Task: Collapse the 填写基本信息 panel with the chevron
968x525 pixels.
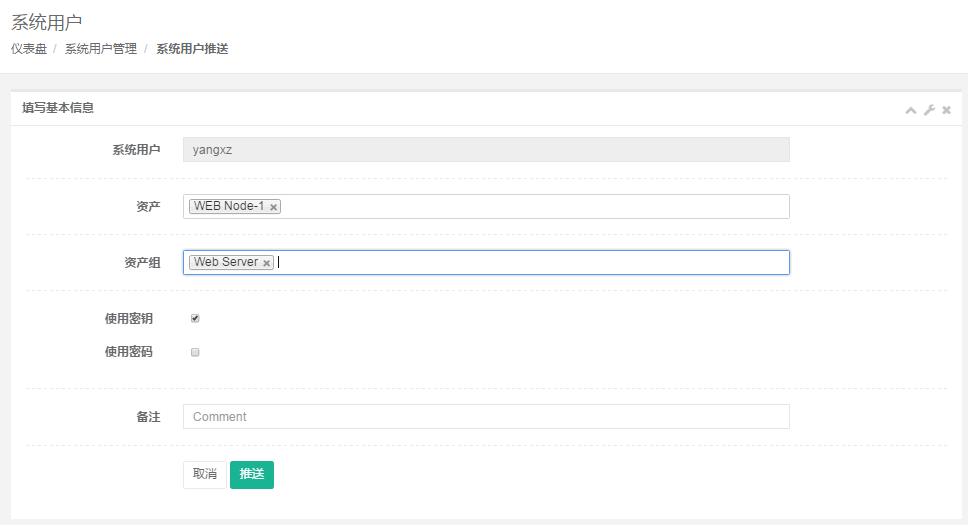Action: [x=911, y=110]
